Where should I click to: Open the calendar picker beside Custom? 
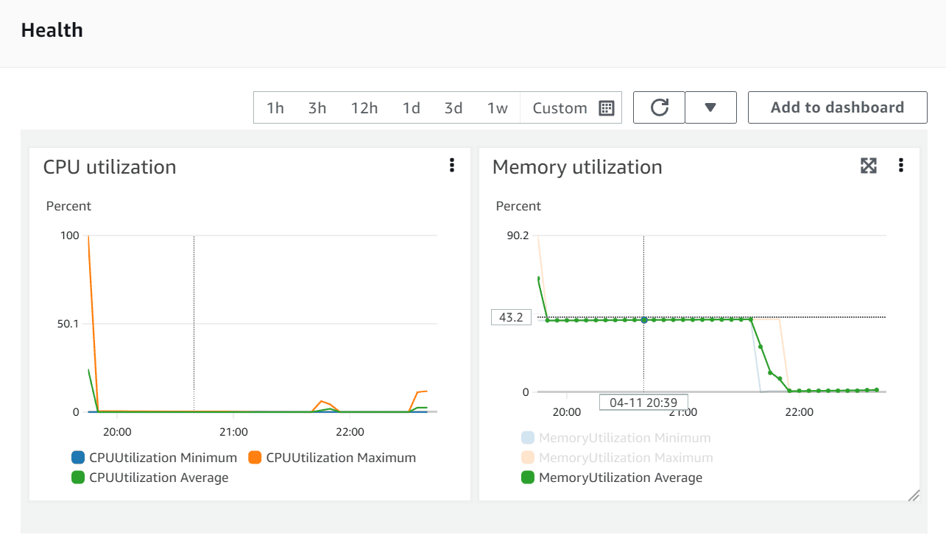point(605,107)
